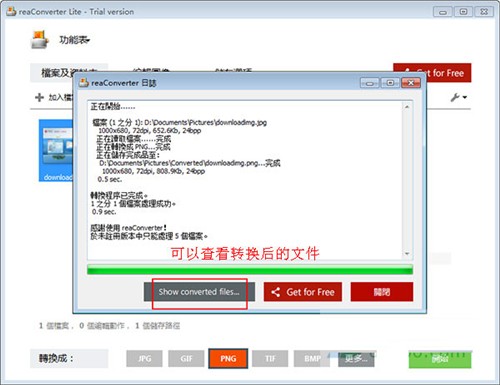500x385 pixels.
Task: Select TIF output format
Action: tap(270, 359)
